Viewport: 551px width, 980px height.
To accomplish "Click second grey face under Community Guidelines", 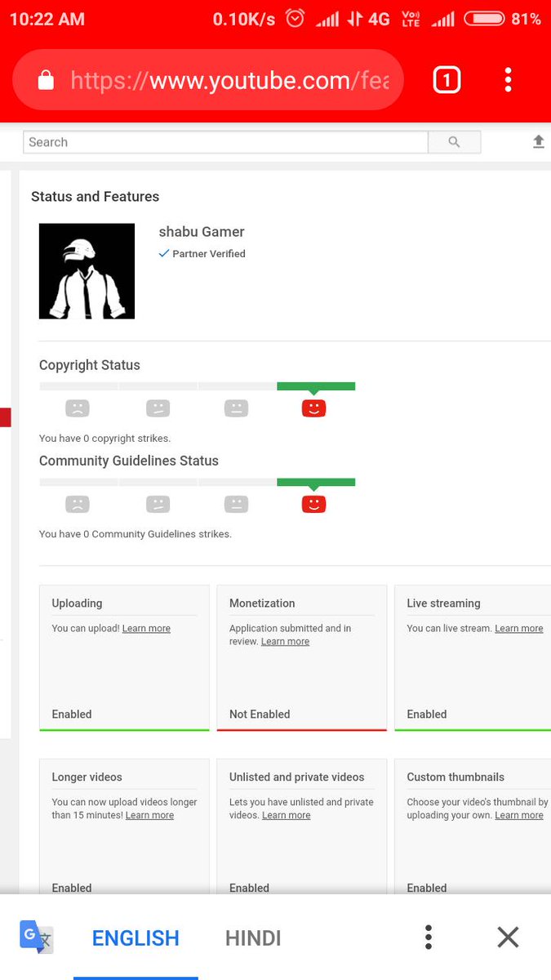I will pyautogui.click(x=158, y=504).
